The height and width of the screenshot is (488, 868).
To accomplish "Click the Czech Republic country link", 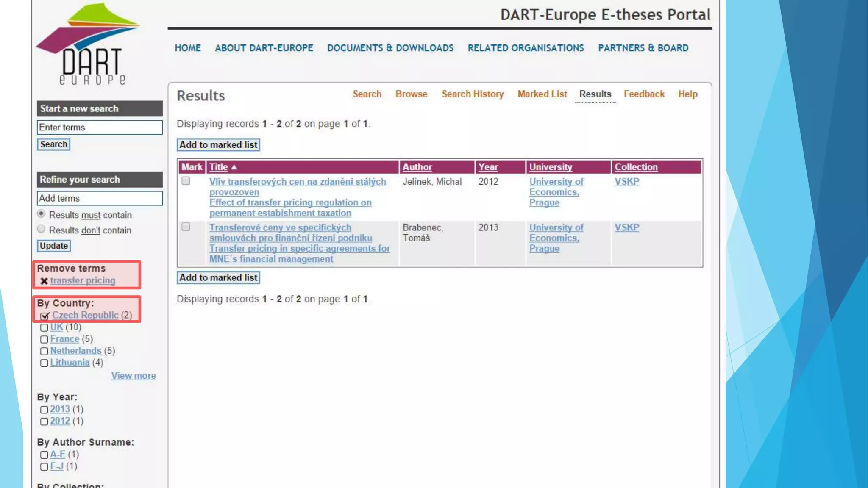I will [85, 315].
